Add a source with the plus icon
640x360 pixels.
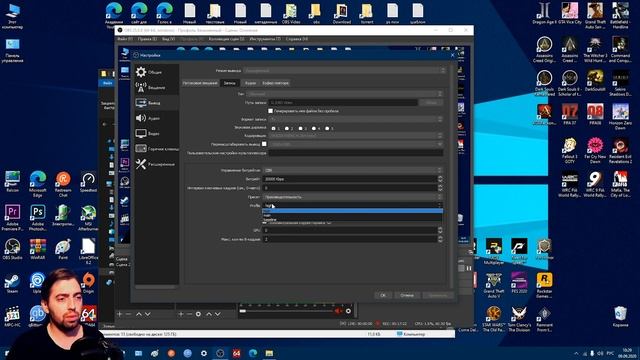coord(181,314)
